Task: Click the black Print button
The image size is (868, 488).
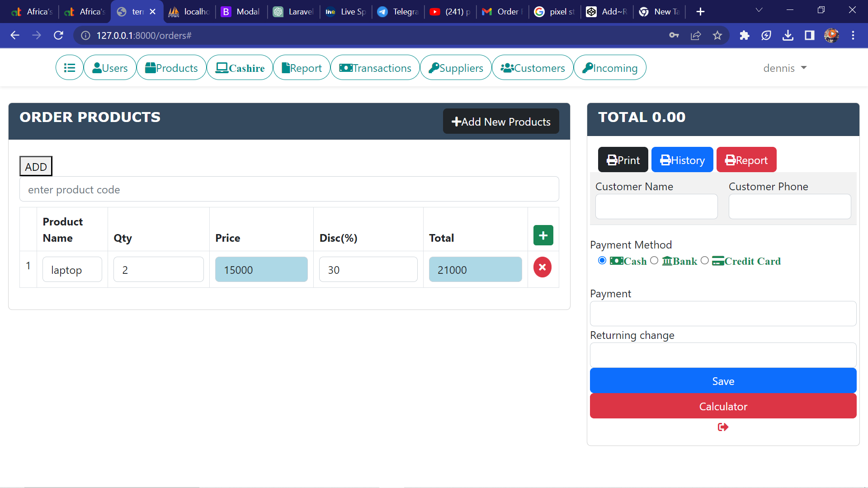Action: 623,160
